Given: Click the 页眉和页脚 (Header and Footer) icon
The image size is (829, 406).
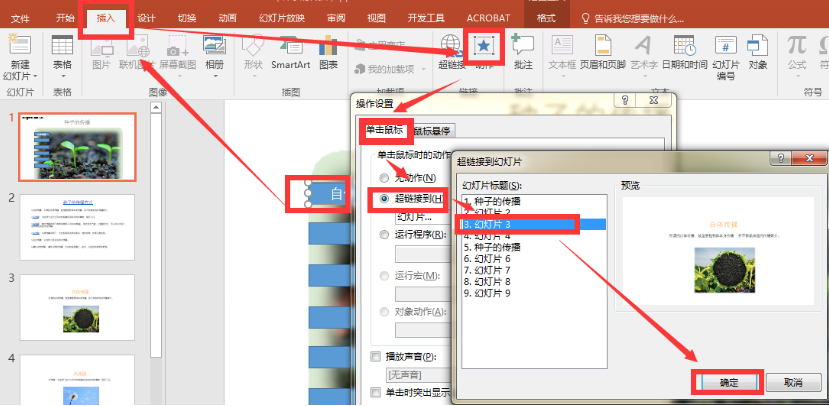Looking at the screenshot, I should 602,46.
